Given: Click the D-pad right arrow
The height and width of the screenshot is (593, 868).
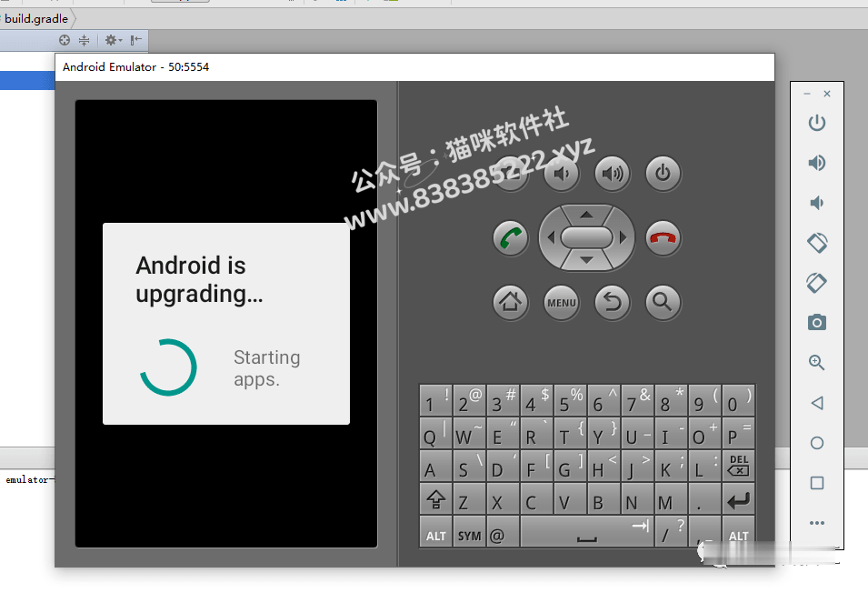Looking at the screenshot, I should point(624,238).
